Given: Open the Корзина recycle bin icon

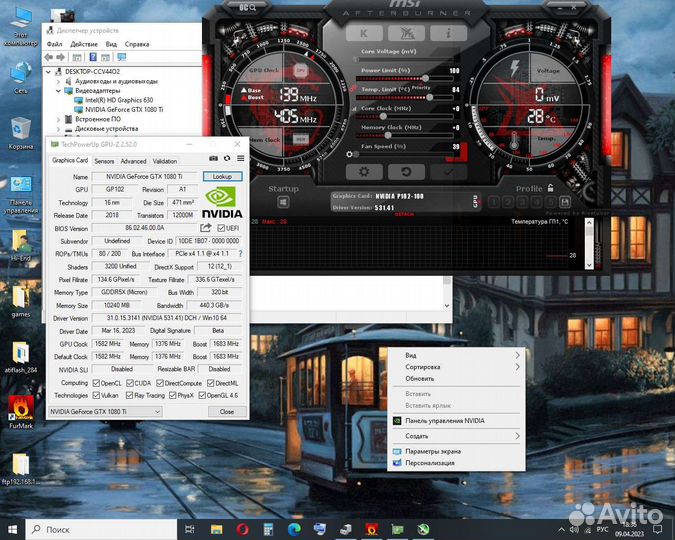Looking at the screenshot, I should point(21,133).
